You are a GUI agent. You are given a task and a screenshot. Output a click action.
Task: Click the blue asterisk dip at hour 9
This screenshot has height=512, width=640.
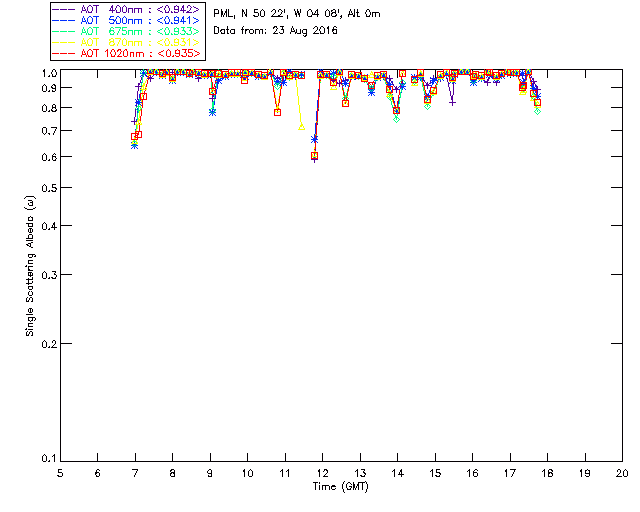coord(212,112)
